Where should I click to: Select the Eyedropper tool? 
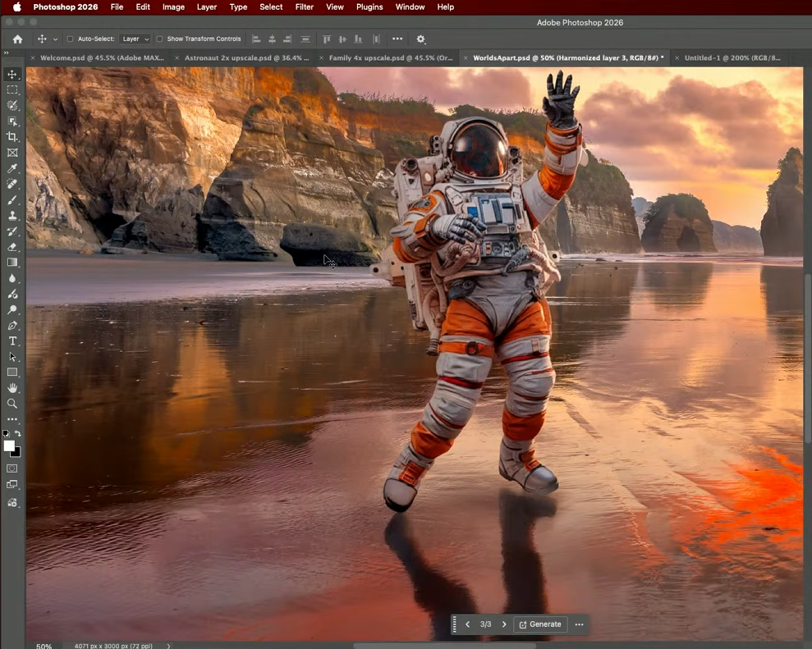12,168
